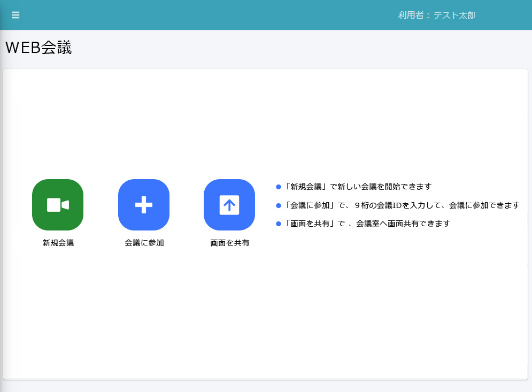Click the ９桁の会議ID text in the tips
The image size is (532, 392).
tap(381, 205)
